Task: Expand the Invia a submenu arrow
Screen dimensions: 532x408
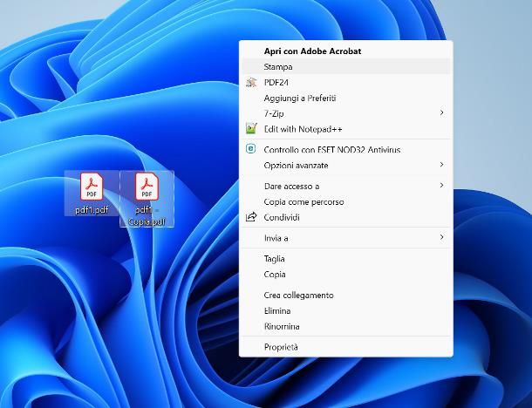Action: point(441,237)
